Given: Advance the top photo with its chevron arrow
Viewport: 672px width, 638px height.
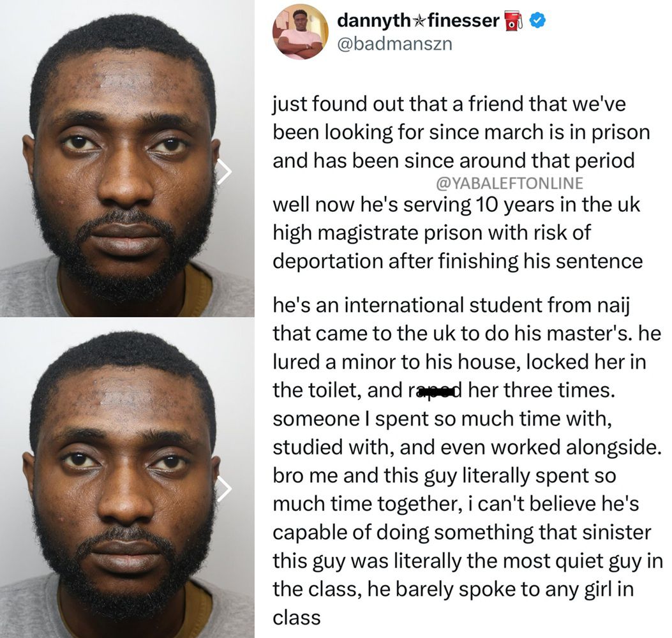Looking at the screenshot, I should coord(224,172).
